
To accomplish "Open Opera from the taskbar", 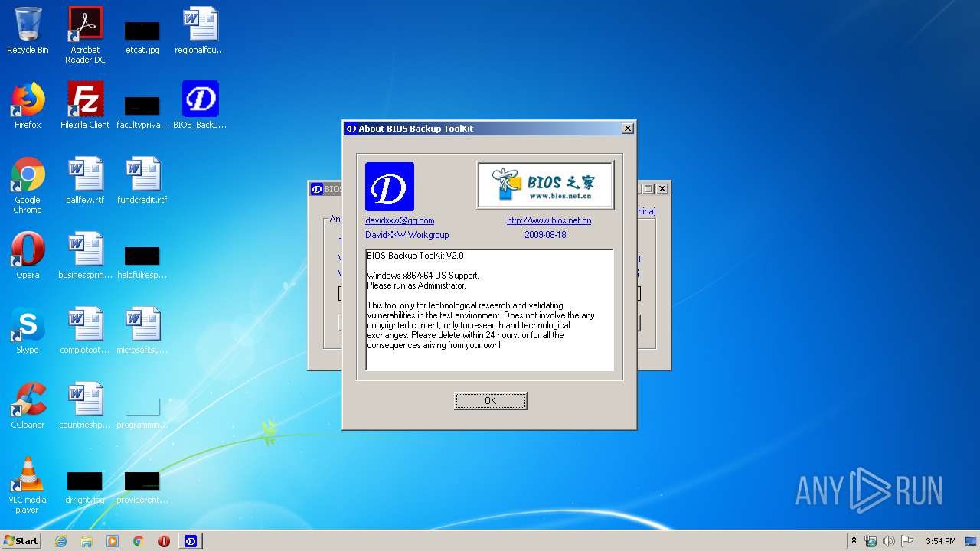I will pyautogui.click(x=164, y=541).
